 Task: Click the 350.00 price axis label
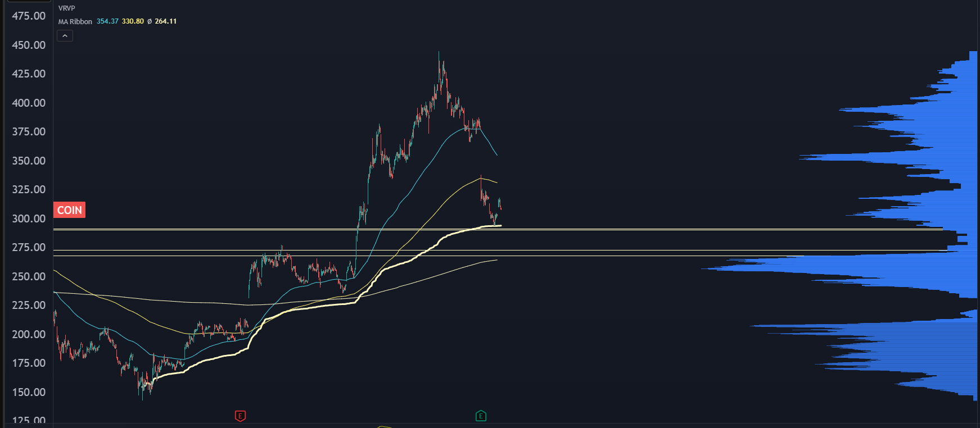[29, 161]
